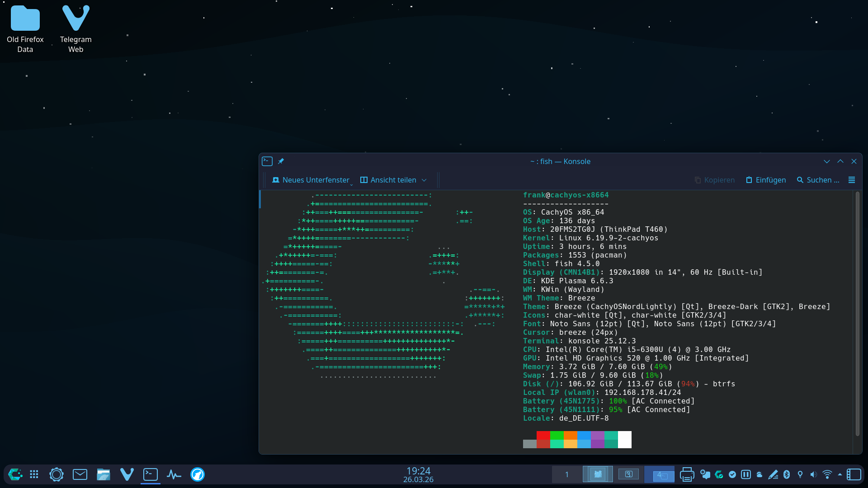This screenshot has width=868, height=488.
Task: Open LibreWolf browser from taskbar
Action: (198, 474)
